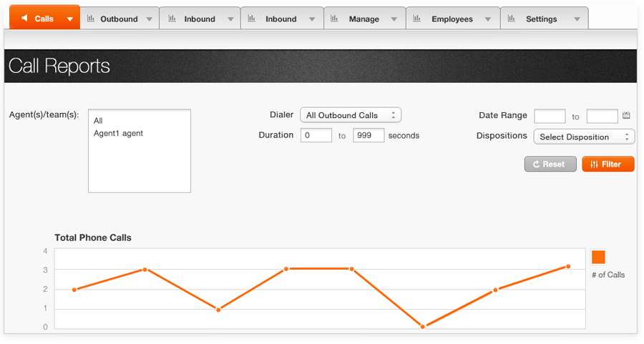Expand the Calls tab dropdown arrow
This screenshot has height=344, width=644.
point(70,19)
